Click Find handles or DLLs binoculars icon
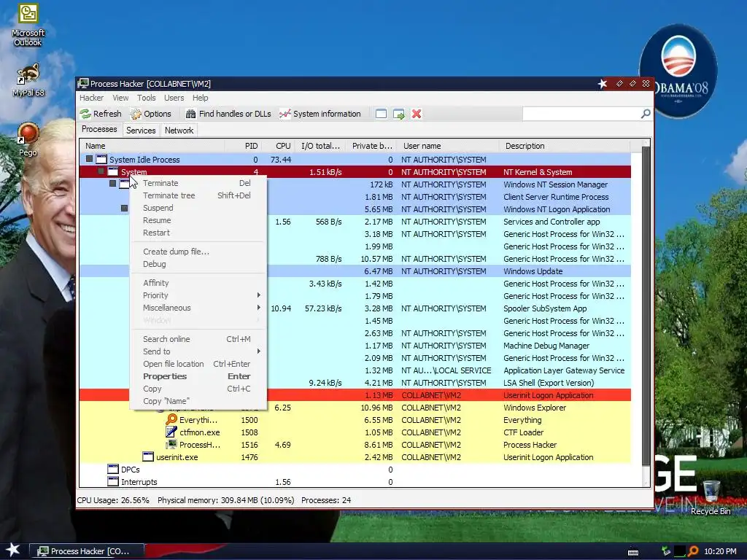This screenshot has height=560, width=747. (190, 114)
